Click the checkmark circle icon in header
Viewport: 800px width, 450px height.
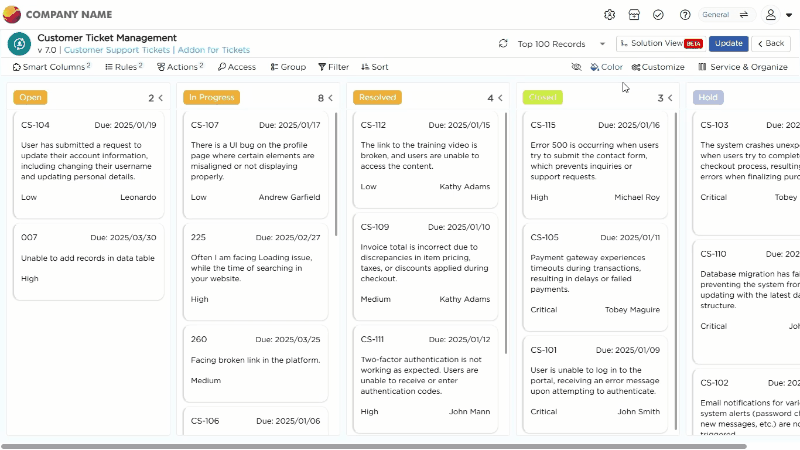click(658, 15)
